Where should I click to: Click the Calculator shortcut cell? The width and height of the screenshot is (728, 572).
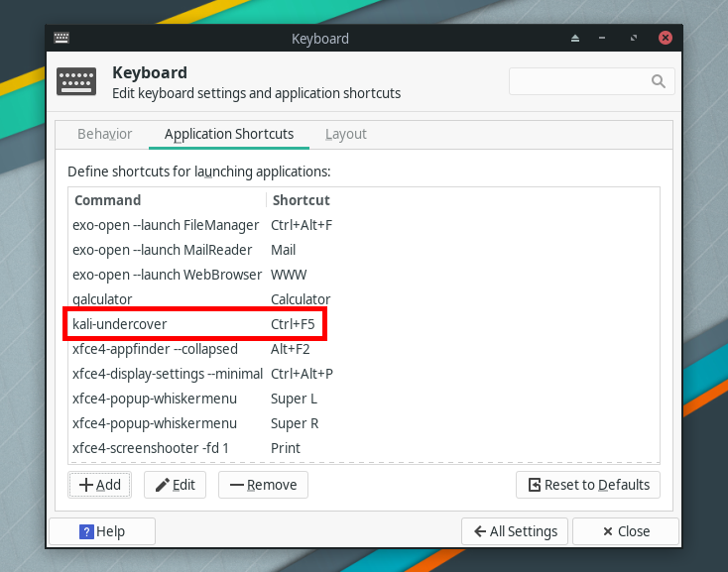(301, 299)
